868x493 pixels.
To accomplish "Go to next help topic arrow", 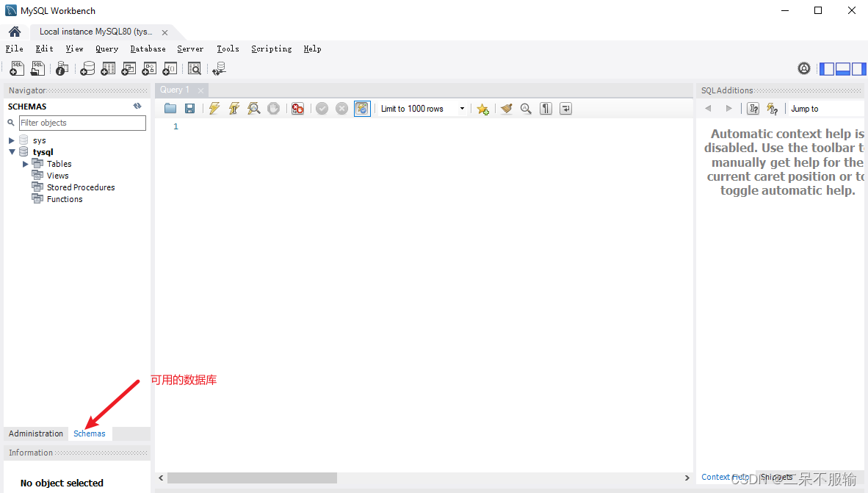I will point(728,109).
